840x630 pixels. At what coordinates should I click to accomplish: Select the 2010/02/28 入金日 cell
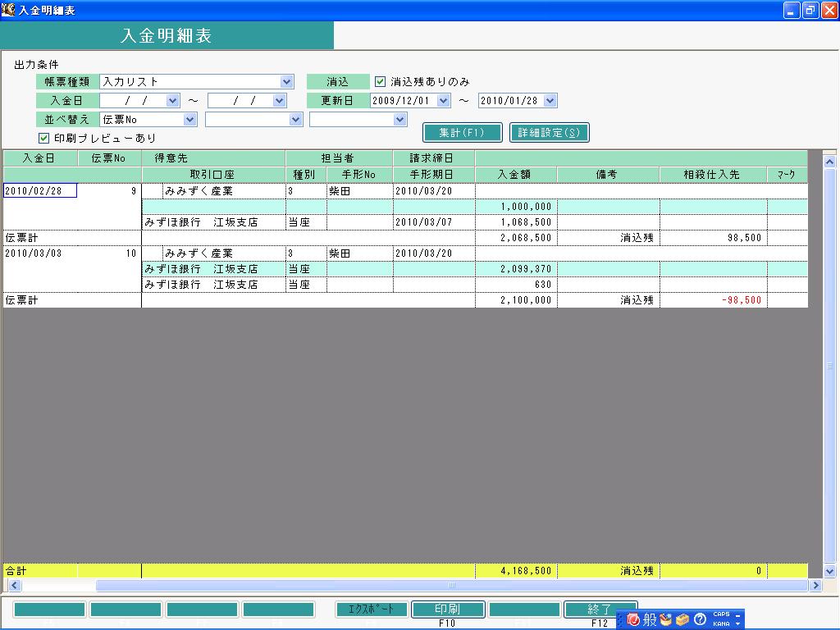click(40, 190)
